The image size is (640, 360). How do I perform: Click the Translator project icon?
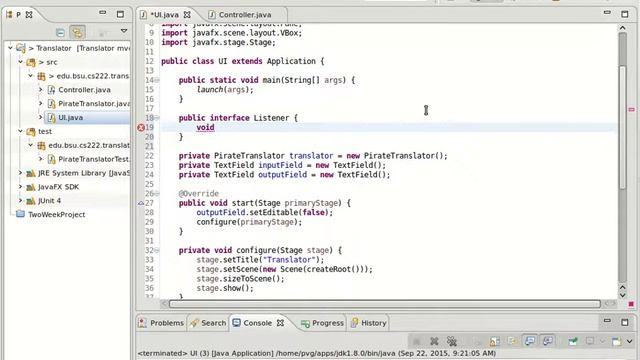click(x=21, y=48)
